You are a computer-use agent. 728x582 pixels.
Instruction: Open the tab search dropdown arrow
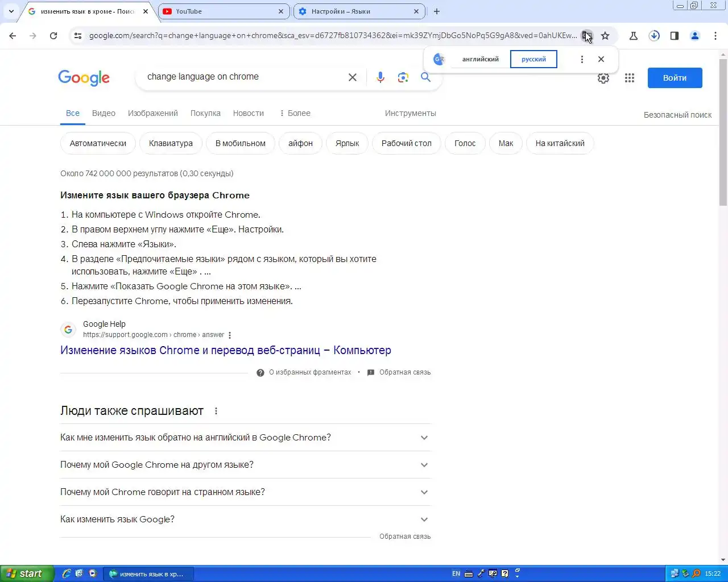[x=11, y=11]
